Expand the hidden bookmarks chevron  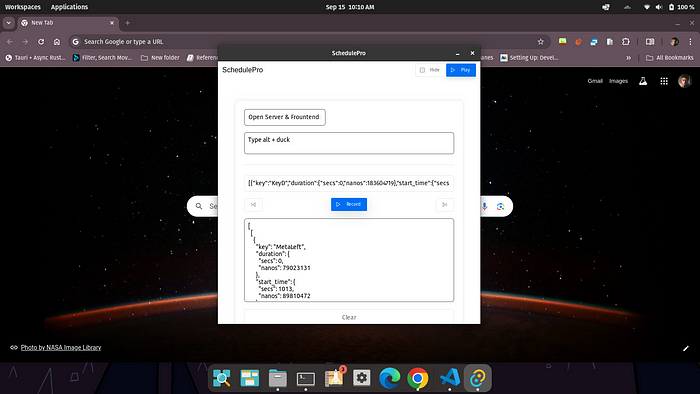(x=629, y=58)
